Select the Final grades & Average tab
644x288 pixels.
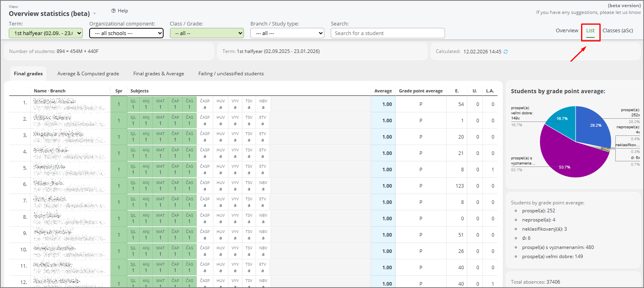(158, 74)
